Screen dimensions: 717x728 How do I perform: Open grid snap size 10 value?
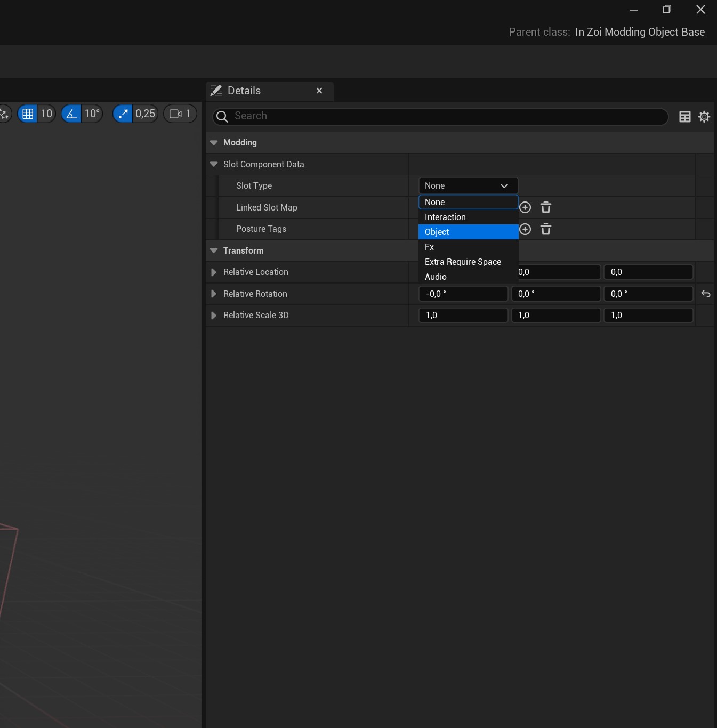coord(46,114)
